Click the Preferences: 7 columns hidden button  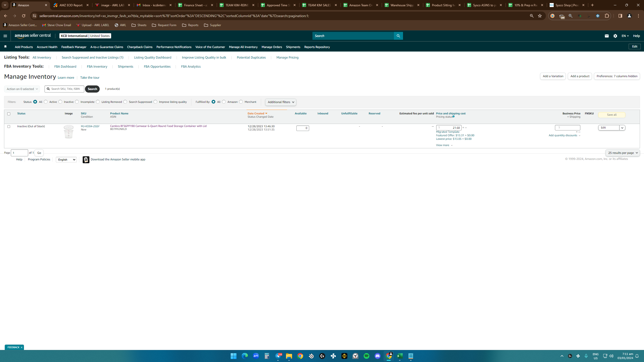pos(617,76)
